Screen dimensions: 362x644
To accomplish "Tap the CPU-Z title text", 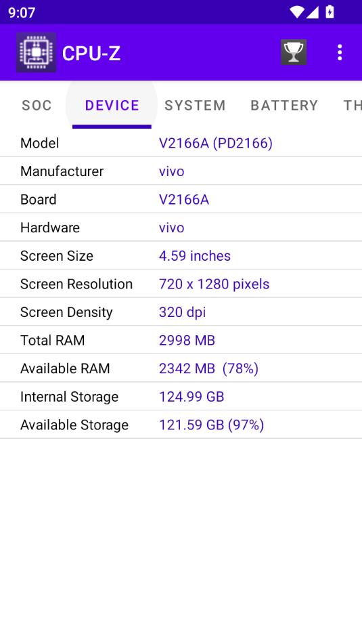I will pos(91,53).
